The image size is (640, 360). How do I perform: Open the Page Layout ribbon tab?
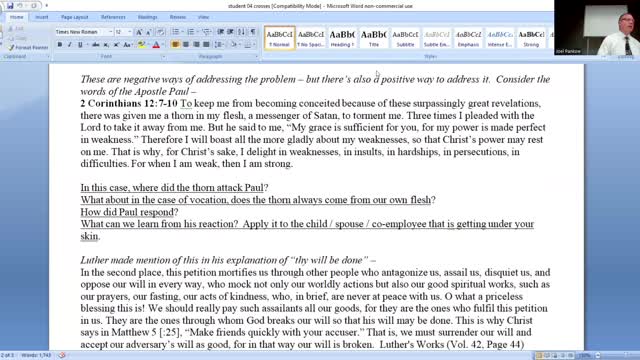pos(74,17)
